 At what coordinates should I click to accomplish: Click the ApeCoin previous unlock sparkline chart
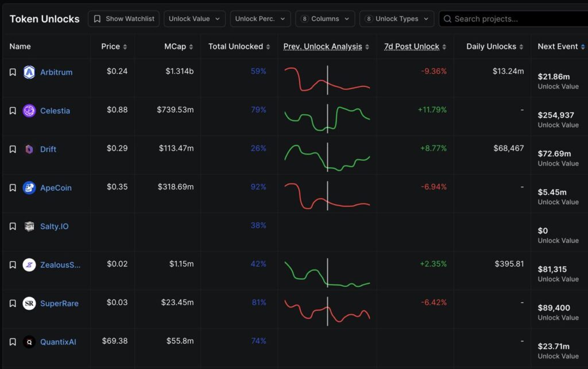pos(327,195)
